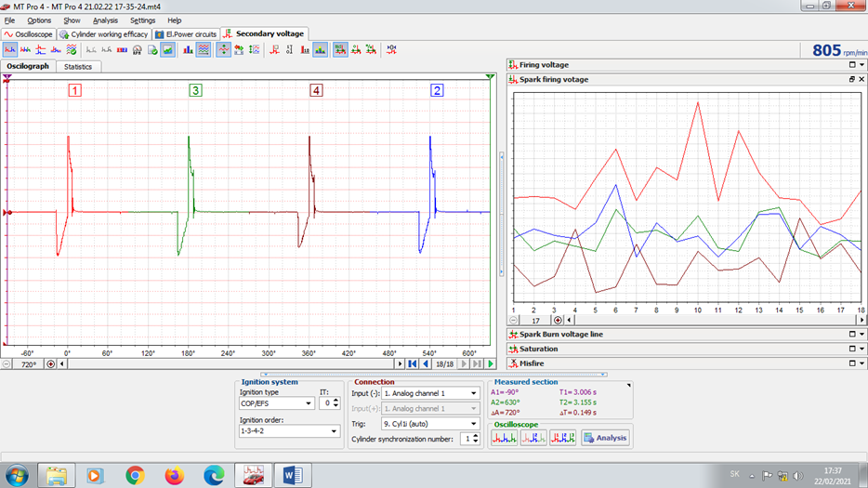Screen dimensions: 868x488
Task: Switch to the Statistics tab
Action: point(78,67)
